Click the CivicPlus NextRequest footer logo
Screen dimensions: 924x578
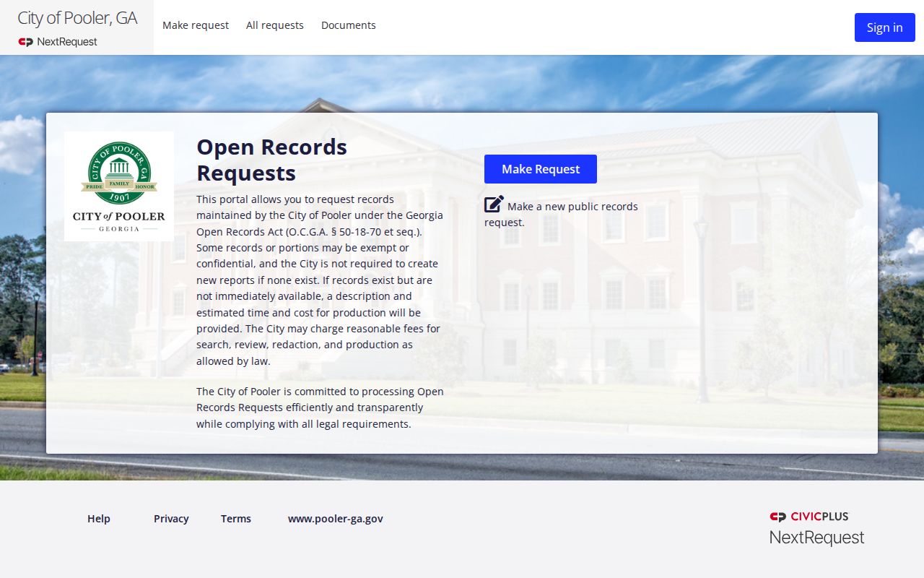click(x=816, y=528)
